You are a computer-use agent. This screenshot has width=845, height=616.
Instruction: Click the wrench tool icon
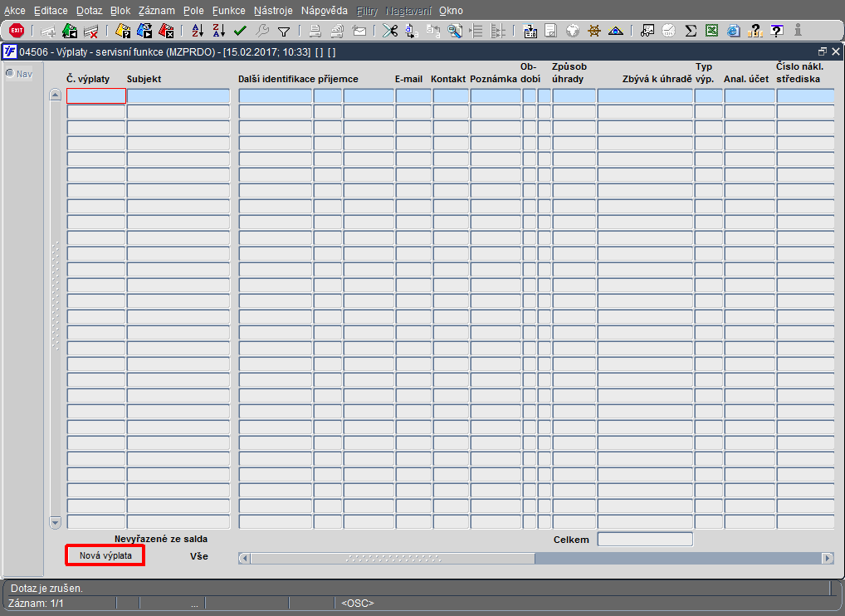pyautogui.click(x=262, y=32)
